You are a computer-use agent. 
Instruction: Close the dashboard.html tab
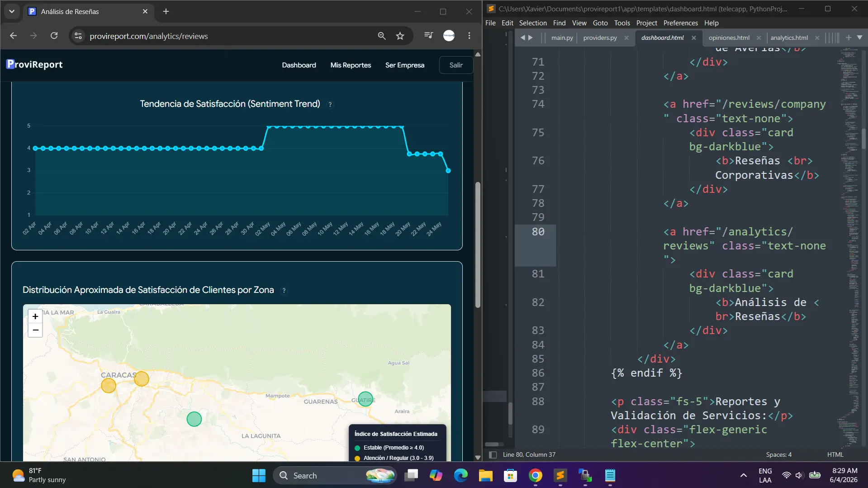pyautogui.click(x=693, y=38)
